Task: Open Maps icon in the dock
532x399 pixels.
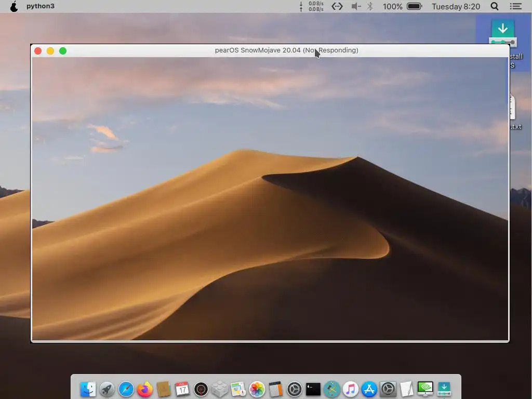Action: [x=238, y=389]
